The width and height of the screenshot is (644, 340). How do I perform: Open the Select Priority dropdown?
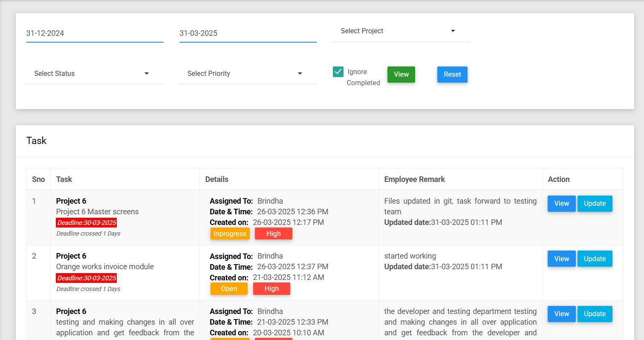(248, 74)
